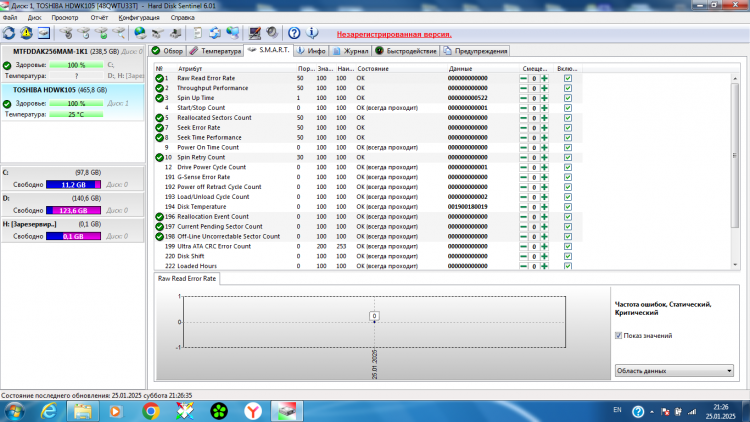
Task: Switch to the Температура tab
Action: [215, 51]
